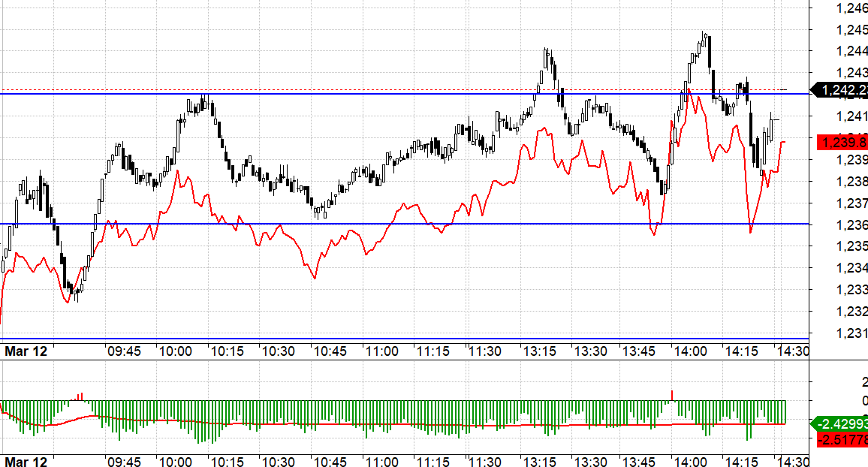Click the Mar 12 date in the indicator panel
The image size is (868, 467).
pyautogui.click(x=26, y=462)
